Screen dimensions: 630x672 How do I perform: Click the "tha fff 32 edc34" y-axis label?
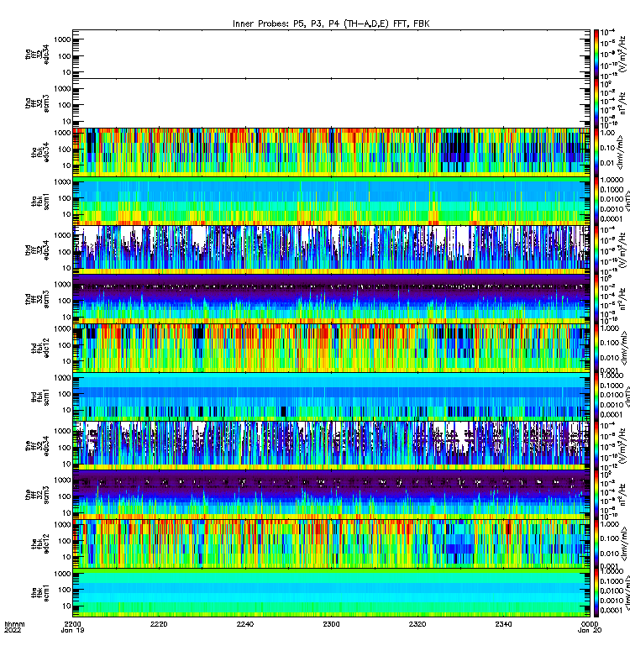click(x=37, y=54)
